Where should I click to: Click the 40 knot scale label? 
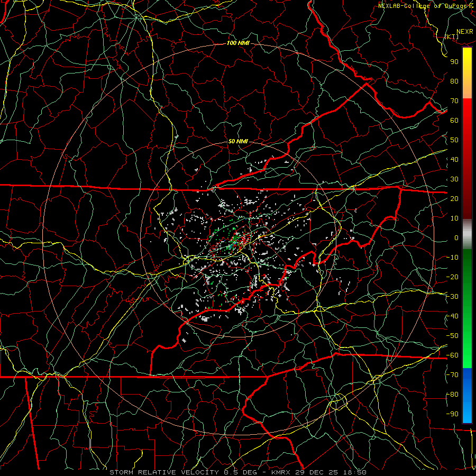pyautogui.click(x=454, y=160)
